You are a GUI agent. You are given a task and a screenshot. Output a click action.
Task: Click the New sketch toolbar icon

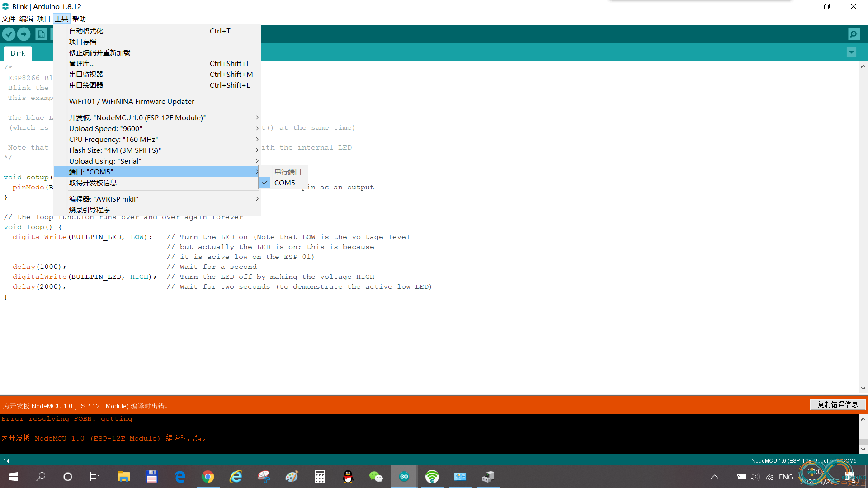click(41, 34)
